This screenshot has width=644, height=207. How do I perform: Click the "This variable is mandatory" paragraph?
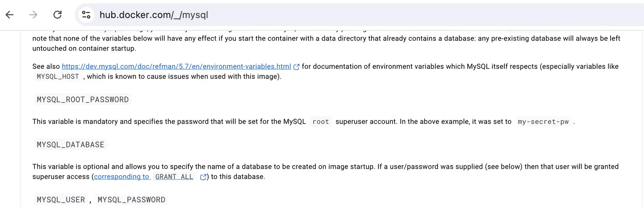coord(169,122)
